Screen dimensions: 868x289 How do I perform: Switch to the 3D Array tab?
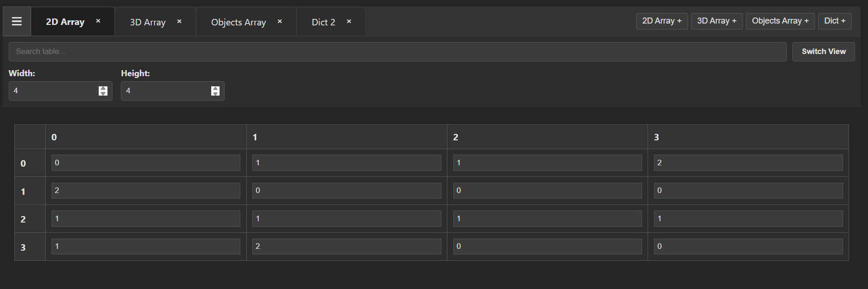(148, 22)
